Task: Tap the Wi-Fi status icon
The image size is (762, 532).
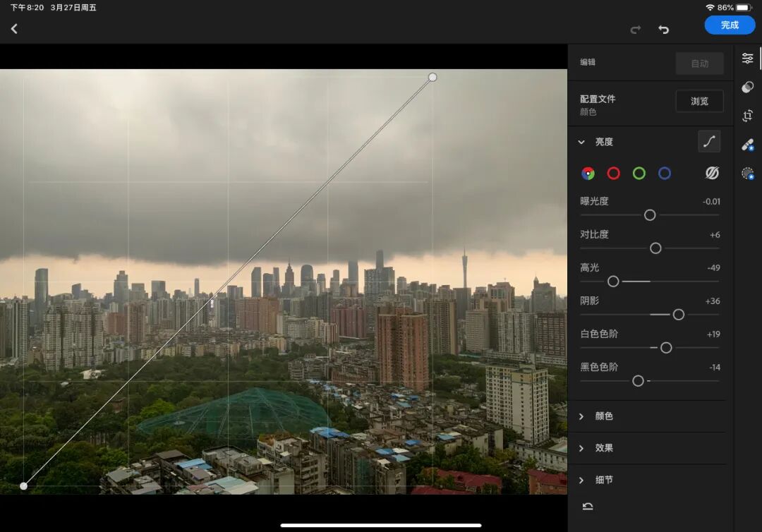Action: [x=710, y=7]
